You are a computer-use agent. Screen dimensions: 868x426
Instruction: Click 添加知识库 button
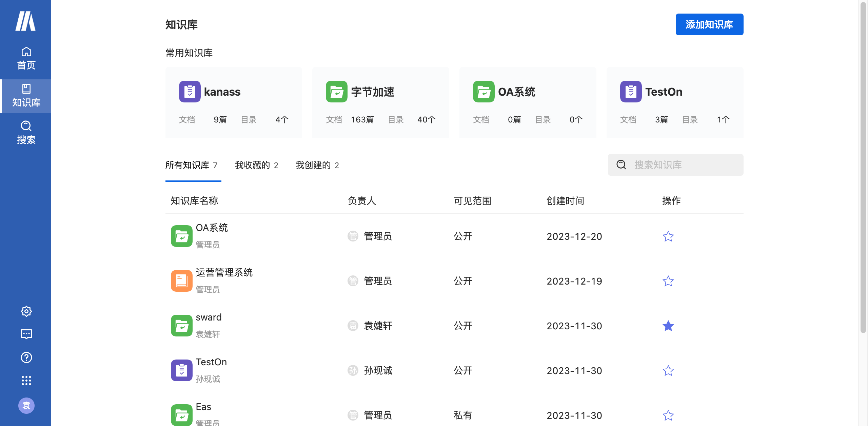pyautogui.click(x=709, y=24)
